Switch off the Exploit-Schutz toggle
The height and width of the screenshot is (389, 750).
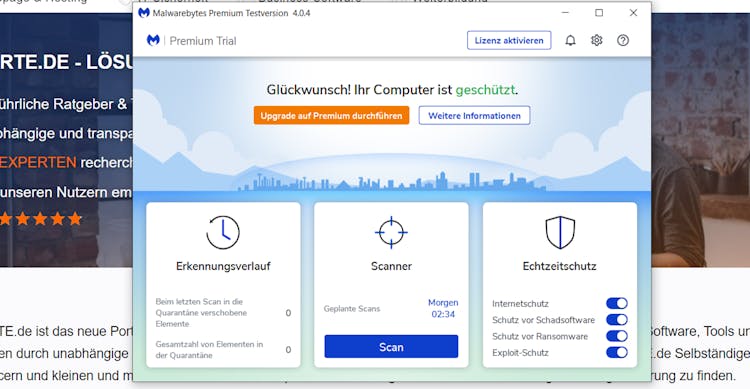point(617,353)
